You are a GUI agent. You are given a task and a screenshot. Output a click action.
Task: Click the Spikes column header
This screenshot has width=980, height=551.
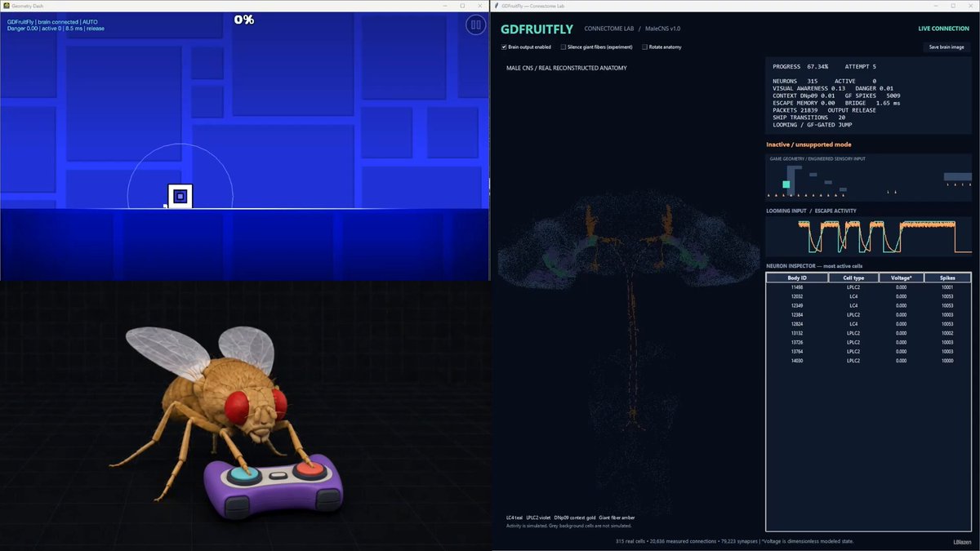pos(947,278)
